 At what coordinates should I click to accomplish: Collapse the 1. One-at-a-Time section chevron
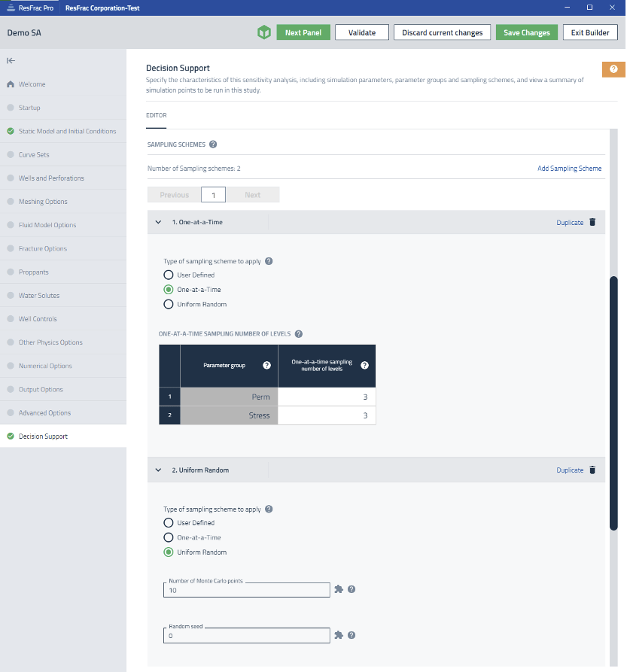(158, 222)
